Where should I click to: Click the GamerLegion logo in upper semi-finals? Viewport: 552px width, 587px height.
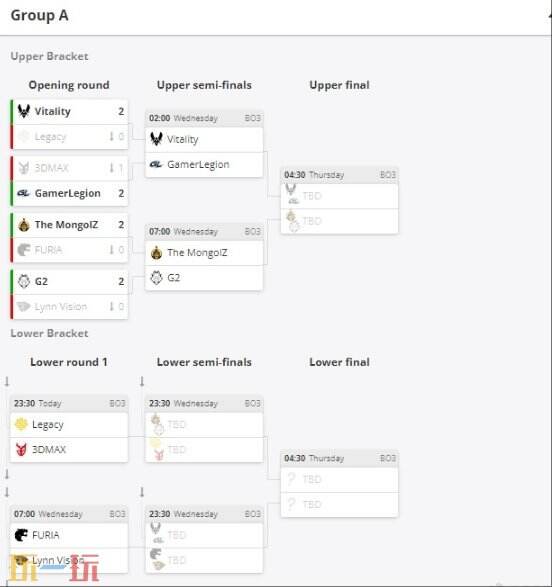(156, 164)
